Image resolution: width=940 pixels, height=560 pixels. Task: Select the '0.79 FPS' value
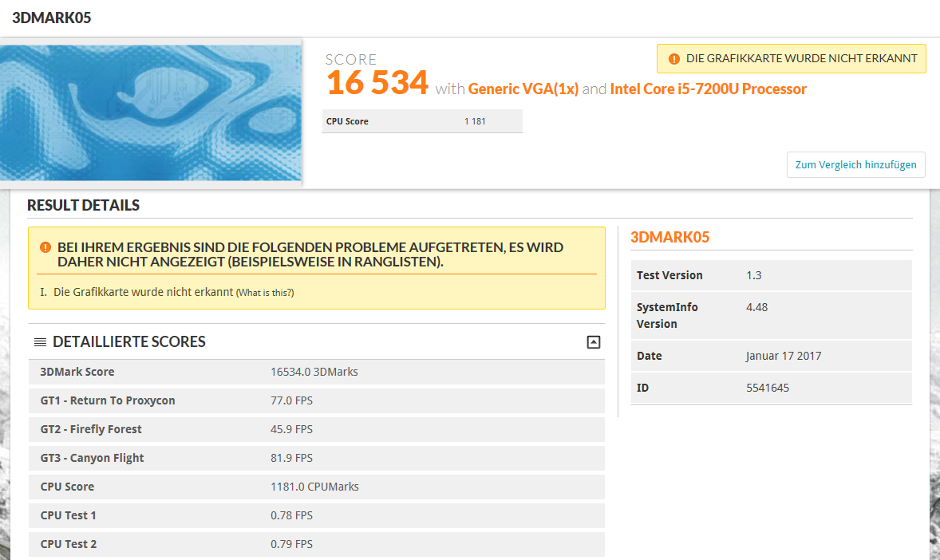point(291,544)
